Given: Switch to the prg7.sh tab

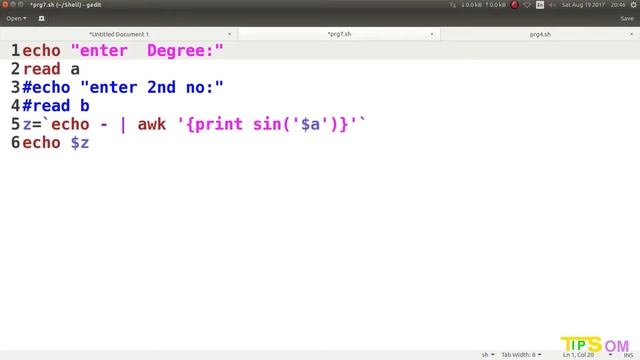Looking at the screenshot, I should (339, 34).
